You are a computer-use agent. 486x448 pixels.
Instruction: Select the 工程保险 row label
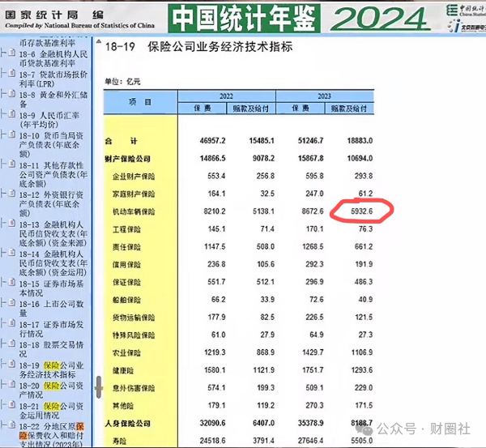[126, 229]
